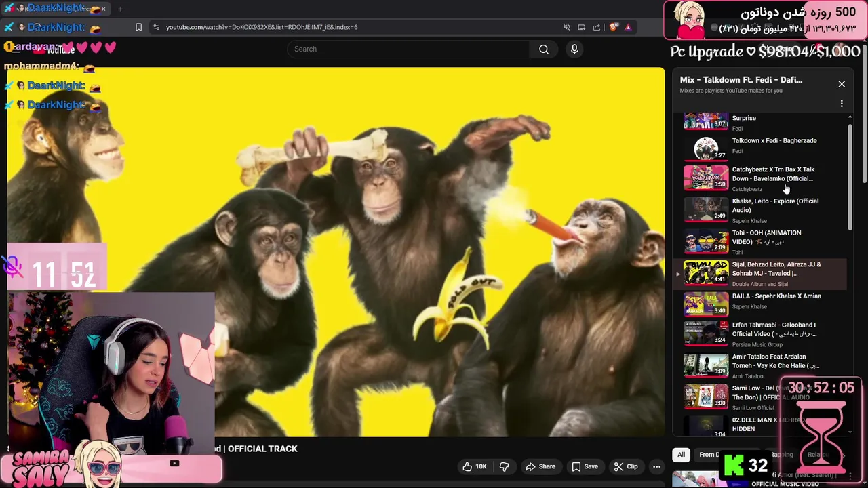This screenshot has width=868, height=488.
Task: Open the Catchybeatz Bavelamko playlist thumbnail
Action: [x=706, y=178]
